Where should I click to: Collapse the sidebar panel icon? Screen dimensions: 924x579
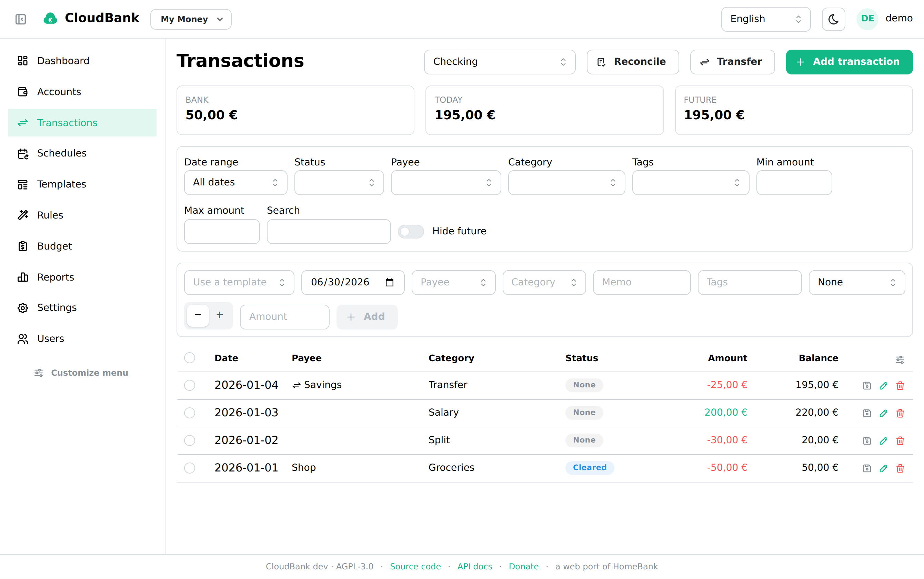click(21, 19)
